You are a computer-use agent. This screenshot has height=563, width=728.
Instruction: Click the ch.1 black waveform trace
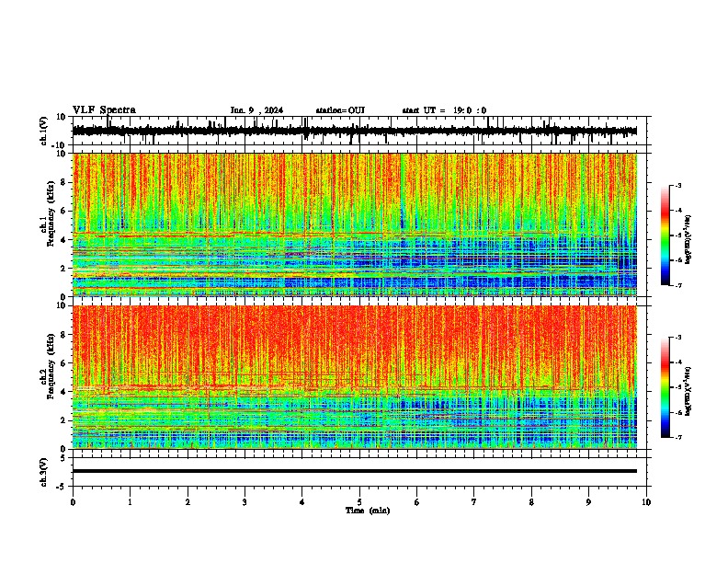point(355,131)
